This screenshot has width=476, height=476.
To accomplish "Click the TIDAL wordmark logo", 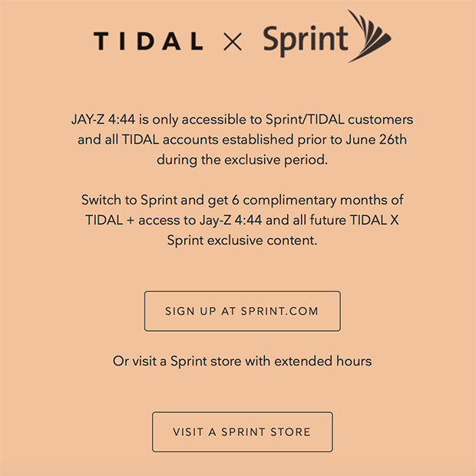I will click(148, 41).
